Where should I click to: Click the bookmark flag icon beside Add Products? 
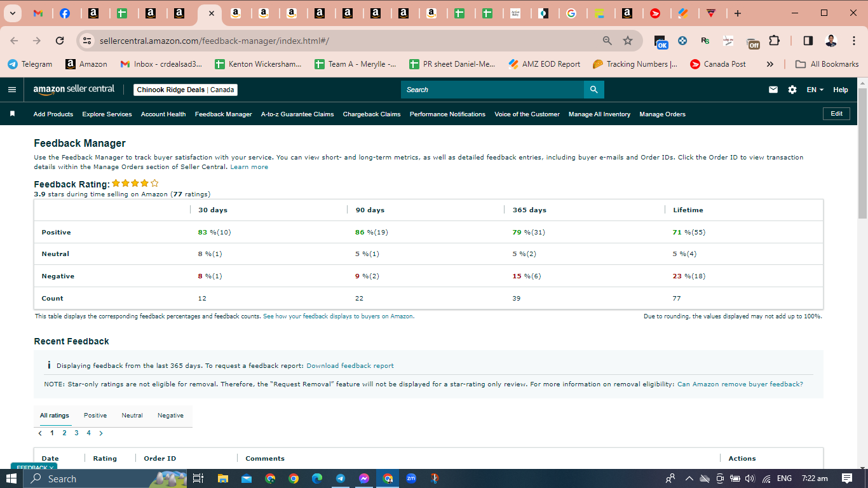click(12, 114)
